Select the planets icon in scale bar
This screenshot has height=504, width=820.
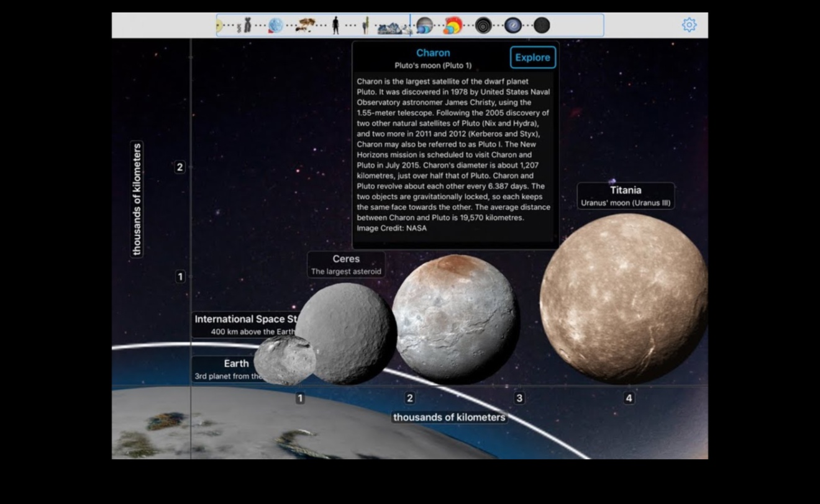[x=424, y=25]
